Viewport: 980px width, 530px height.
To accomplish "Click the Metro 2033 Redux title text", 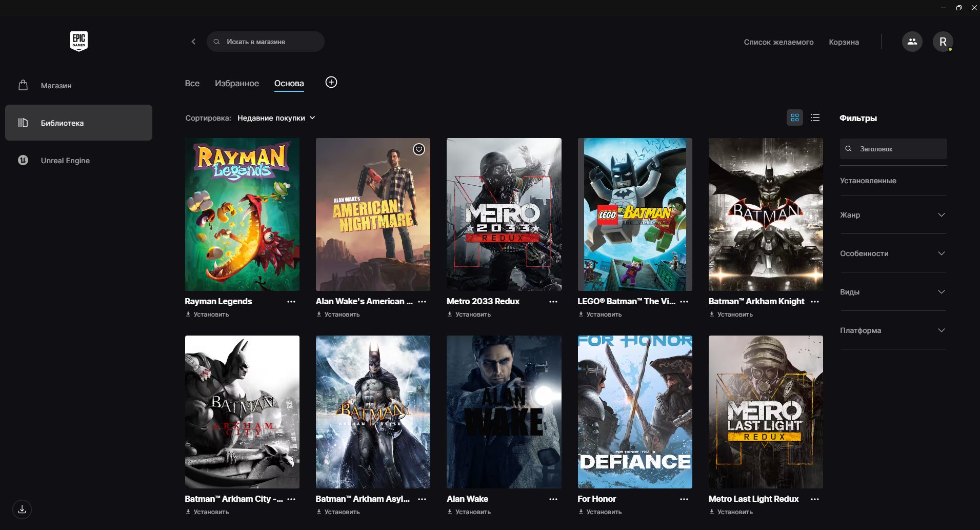I will point(483,301).
